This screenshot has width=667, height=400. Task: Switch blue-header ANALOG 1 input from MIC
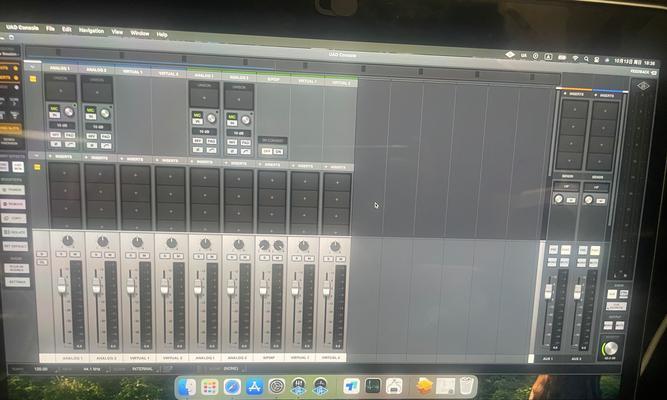click(x=54, y=111)
